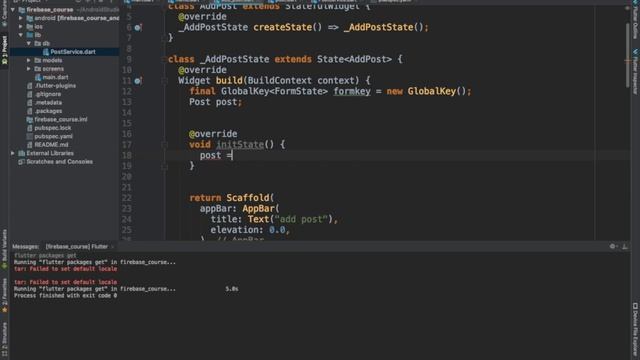
Task: Open .metadata file
Action: click(x=48, y=102)
